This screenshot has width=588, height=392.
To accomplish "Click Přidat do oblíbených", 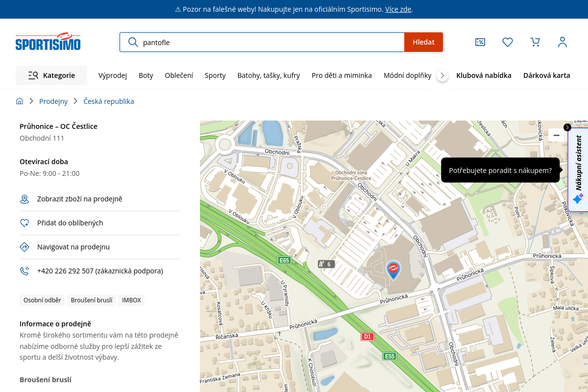I will coord(70,223).
